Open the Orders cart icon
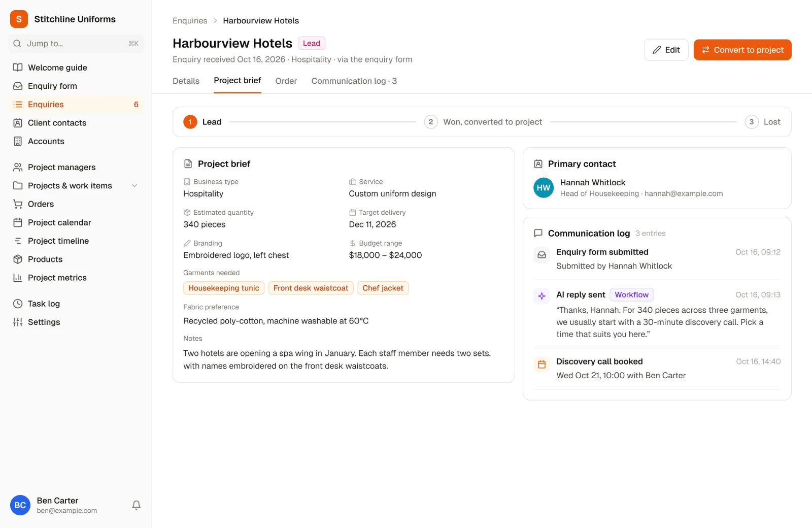 [18, 204]
